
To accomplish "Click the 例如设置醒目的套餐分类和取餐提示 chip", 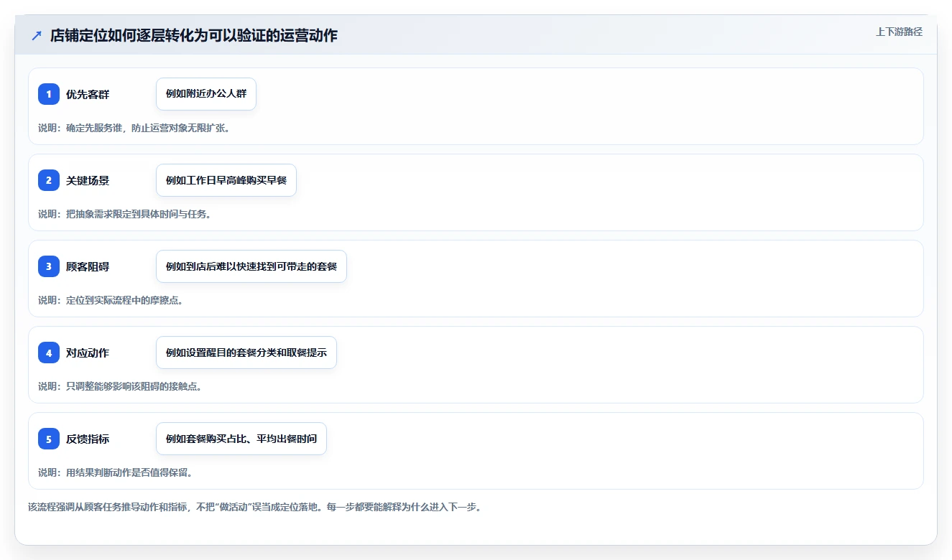I will tap(246, 353).
